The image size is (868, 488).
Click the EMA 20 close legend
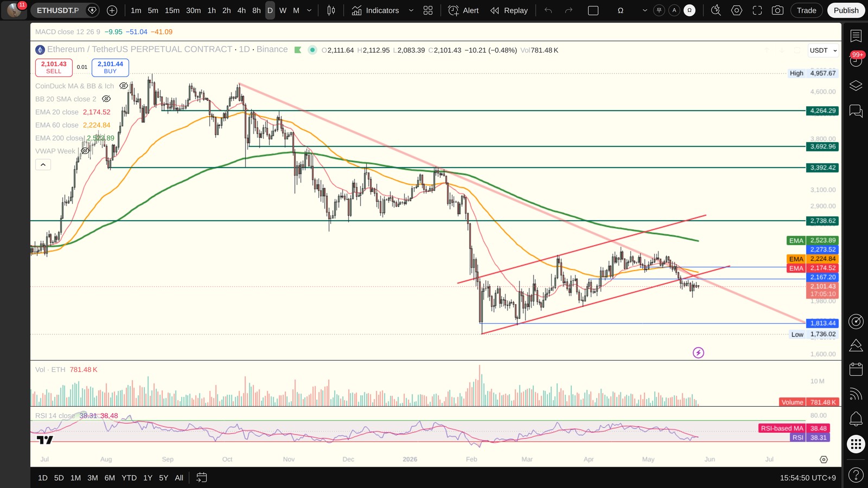pyautogui.click(x=57, y=112)
